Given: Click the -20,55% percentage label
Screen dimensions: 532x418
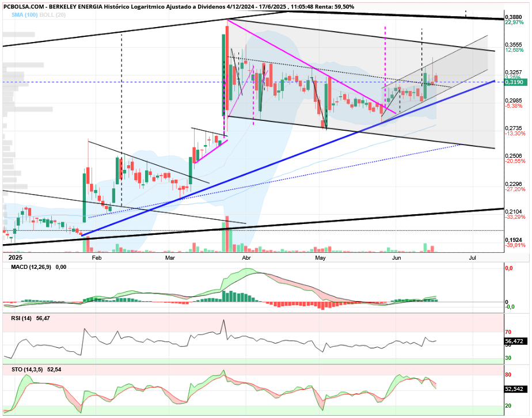Looking at the screenshot, I should click(x=515, y=161).
